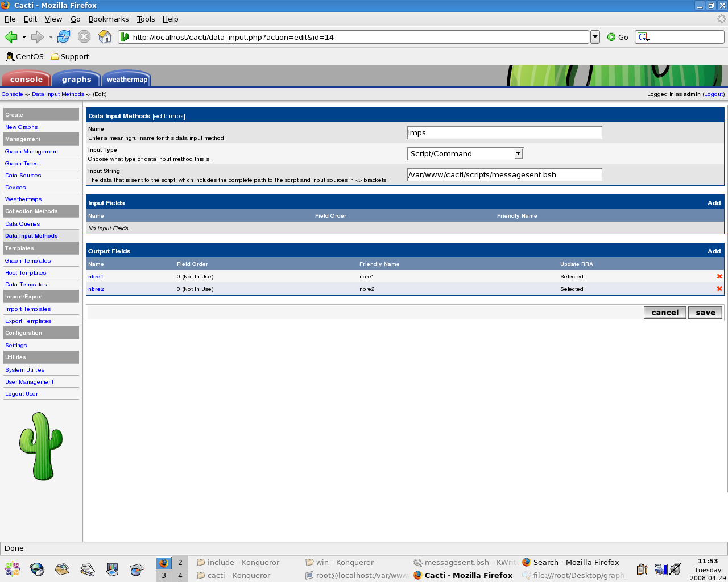Viewport: 728px width, 582px height.
Task: Click the desktop screen icon in panel
Action: 112,569
